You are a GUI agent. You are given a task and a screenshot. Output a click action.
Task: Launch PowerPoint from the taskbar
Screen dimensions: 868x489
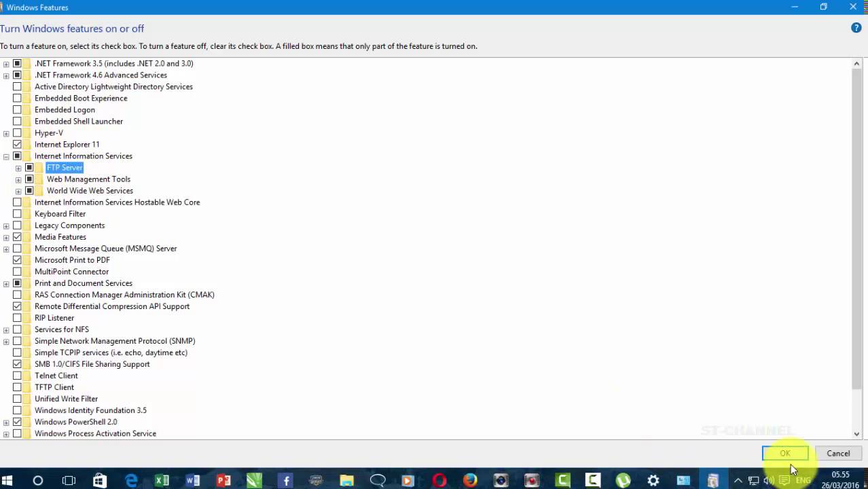click(x=223, y=480)
